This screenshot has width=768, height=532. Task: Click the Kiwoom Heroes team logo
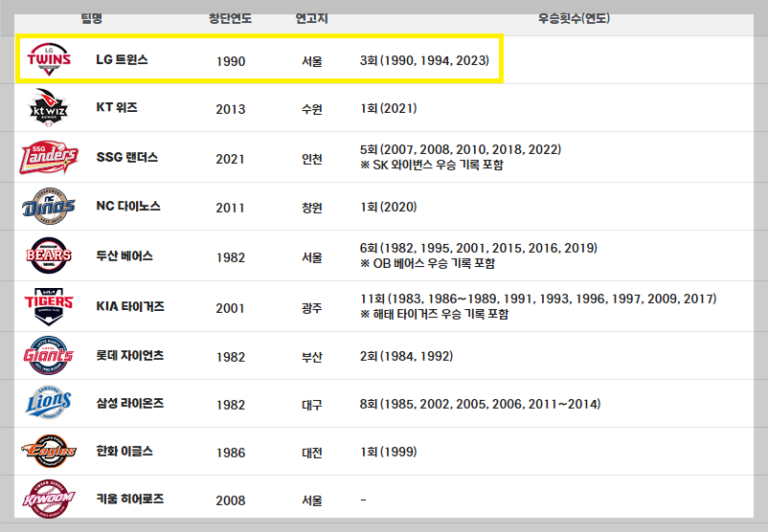(x=49, y=499)
